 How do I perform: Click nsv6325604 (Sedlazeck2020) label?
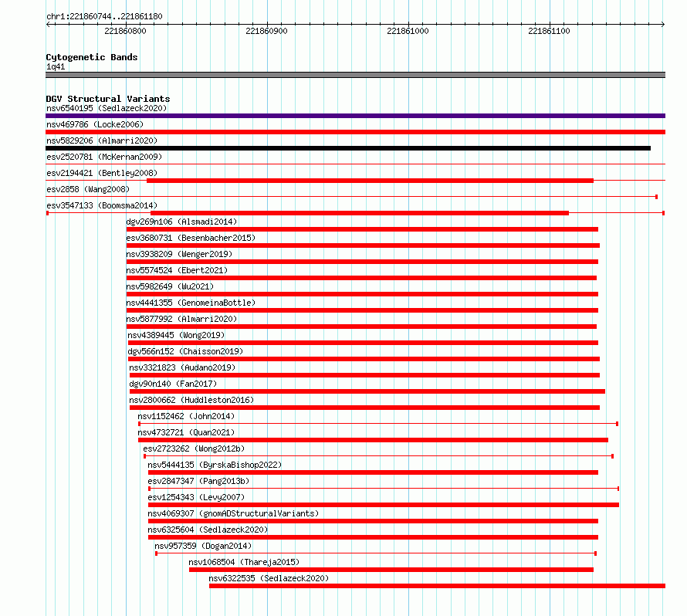pyautogui.click(x=208, y=530)
